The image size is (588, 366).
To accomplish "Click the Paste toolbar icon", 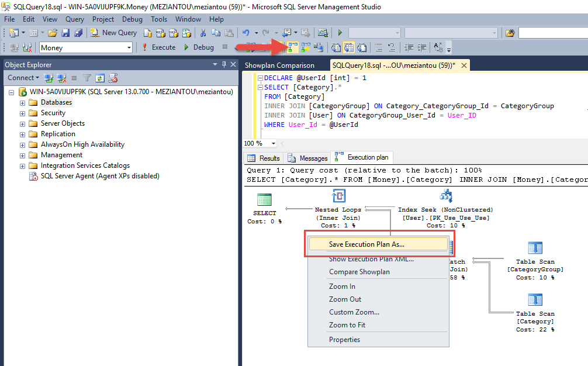I will tap(229, 32).
